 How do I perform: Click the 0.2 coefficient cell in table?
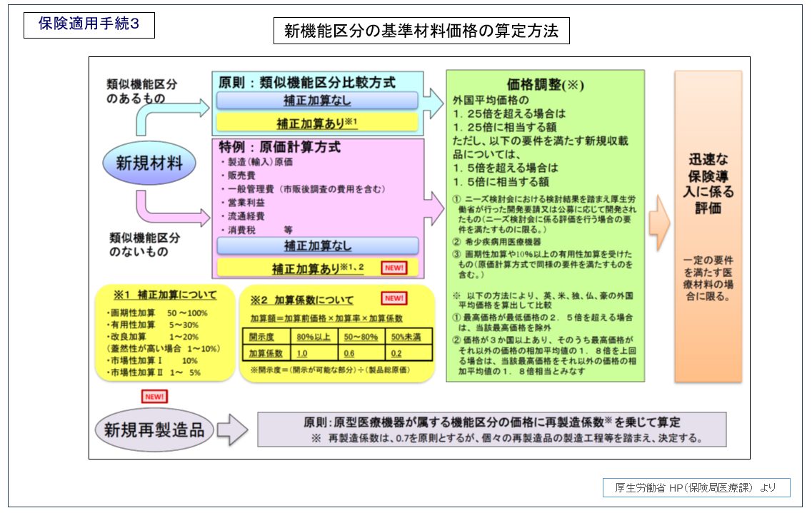(408, 352)
